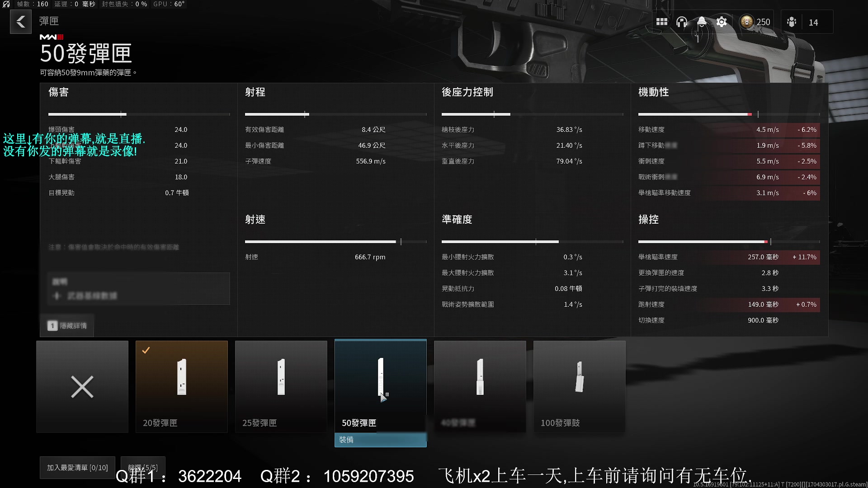Click the 有效傷害距離 8.4 公尺 row
Viewport: 868px width, 488px height.
316,130
